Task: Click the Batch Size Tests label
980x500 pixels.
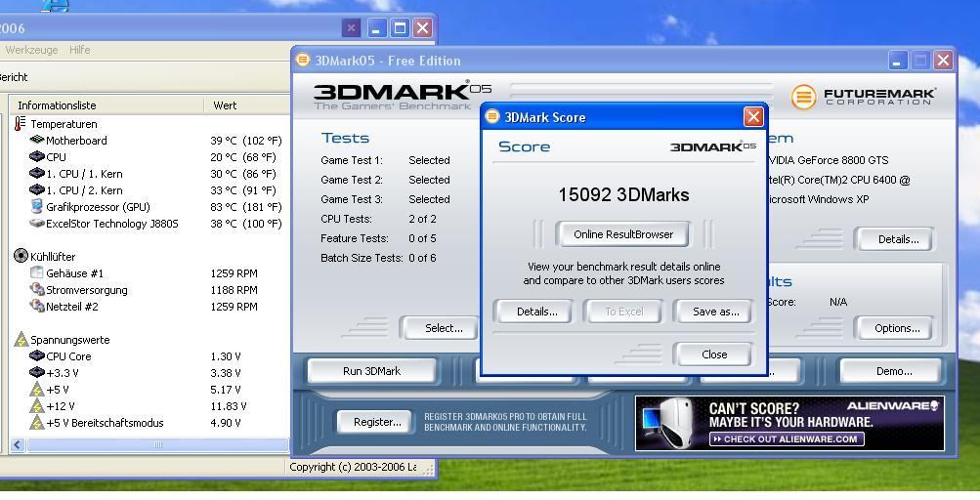Action: tap(362, 258)
